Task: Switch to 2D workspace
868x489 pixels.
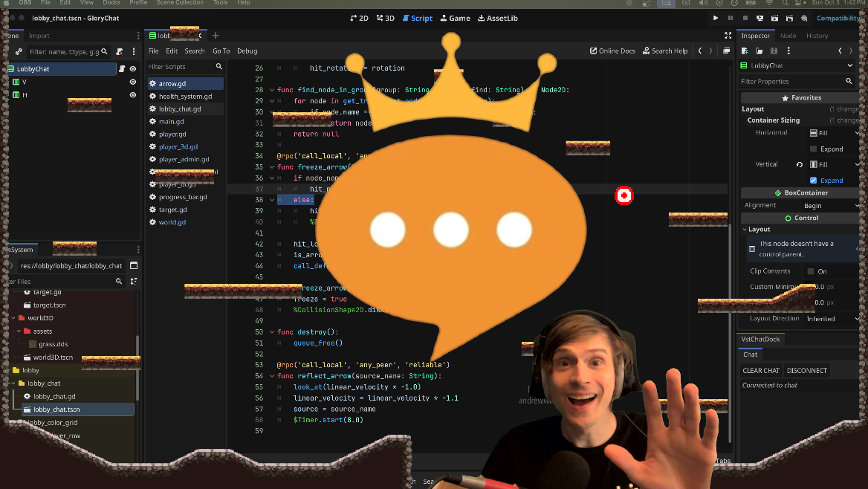Action: [x=359, y=19]
